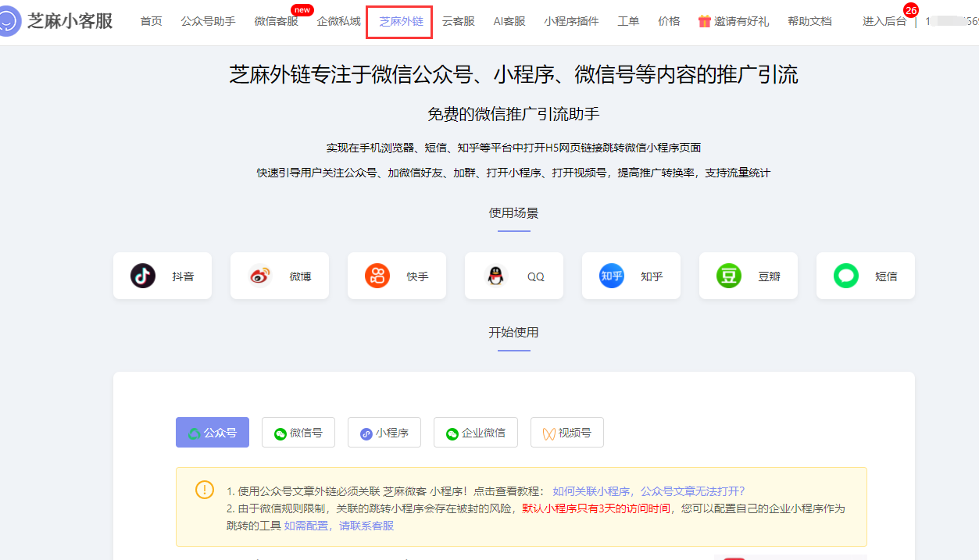Image resolution: width=979 pixels, height=560 pixels.
Task: Click 进入后台 to enter the backend
Action: 884,21
